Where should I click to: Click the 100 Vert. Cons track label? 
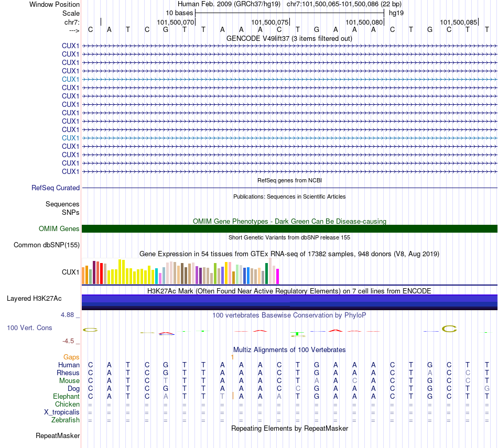pos(29,327)
